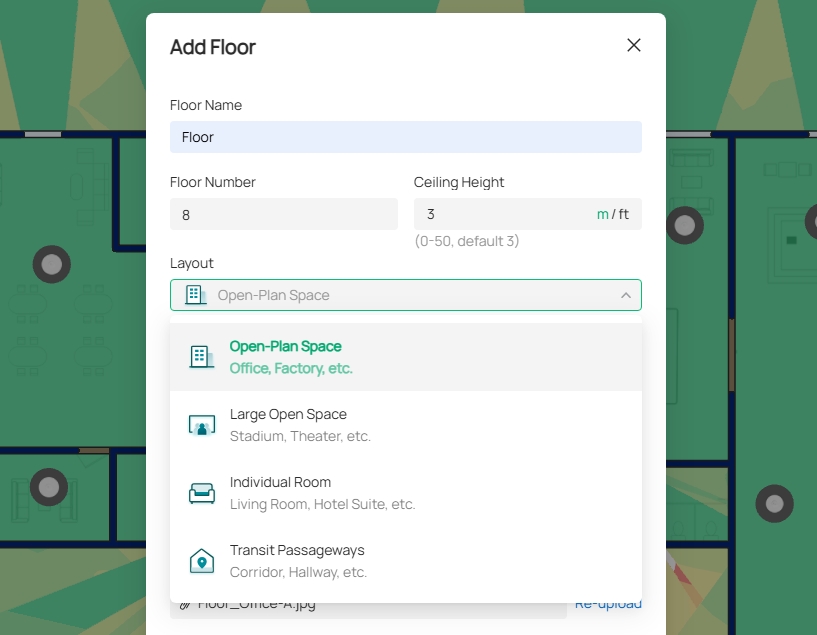Viewport: 817px width, 635px height.
Task: Close the Add Floor dialog
Action: 633,45
